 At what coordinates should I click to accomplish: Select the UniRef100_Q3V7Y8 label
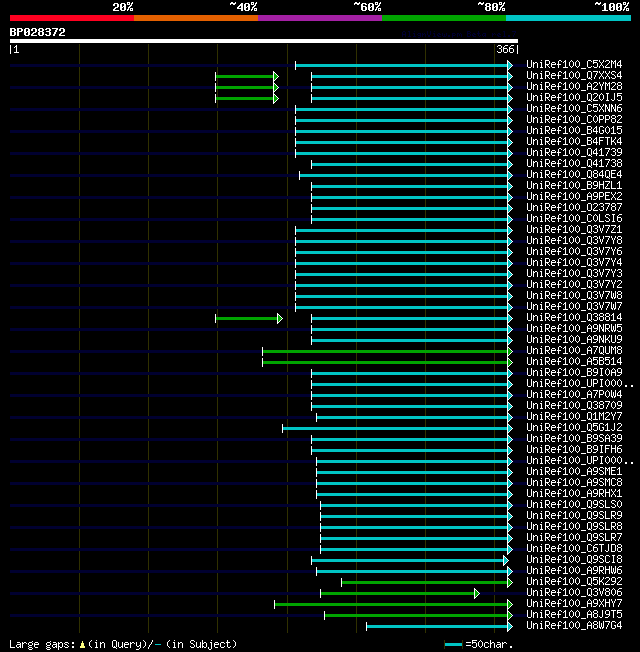pos(574,240)
